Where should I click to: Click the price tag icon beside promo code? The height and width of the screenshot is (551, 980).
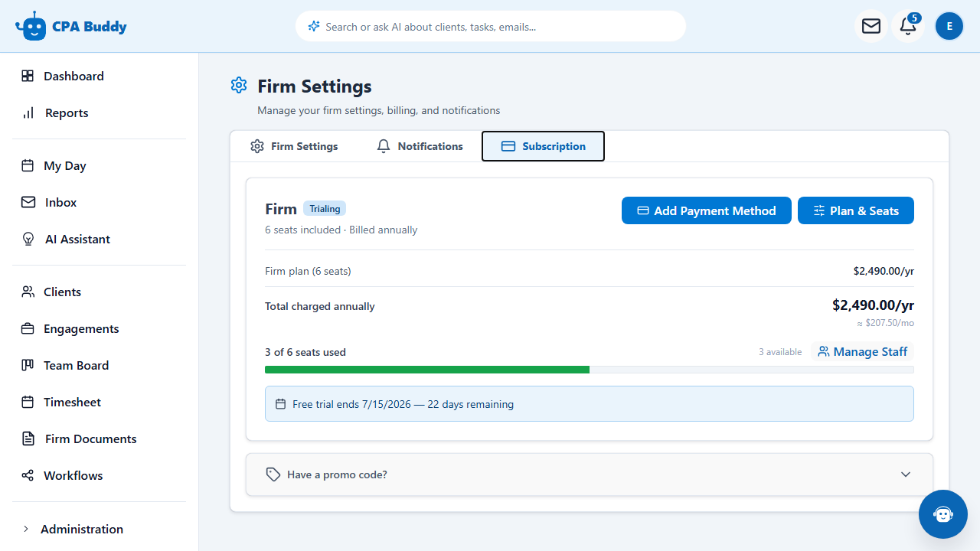(273, 474)
